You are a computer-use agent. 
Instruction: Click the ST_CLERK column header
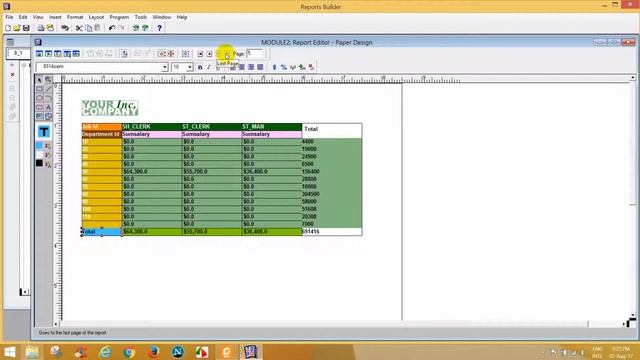pos(196,127)
